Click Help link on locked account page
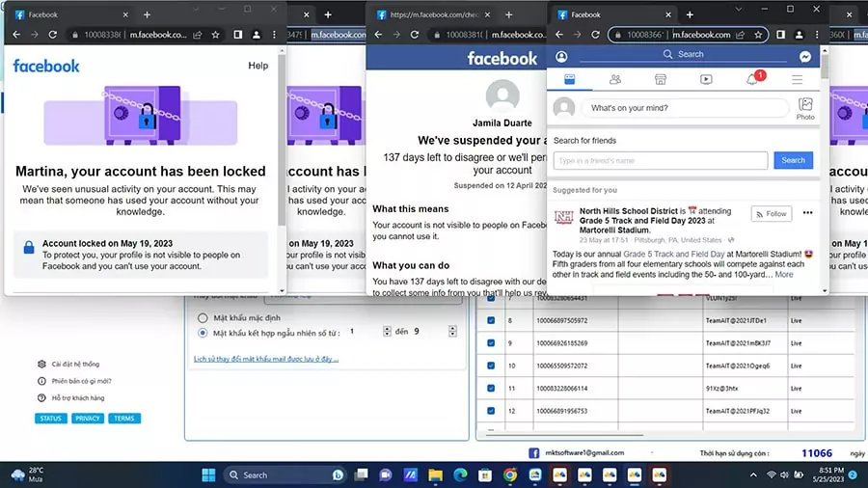The width and height of the screenshot is (868, 488). click(258, 66)
